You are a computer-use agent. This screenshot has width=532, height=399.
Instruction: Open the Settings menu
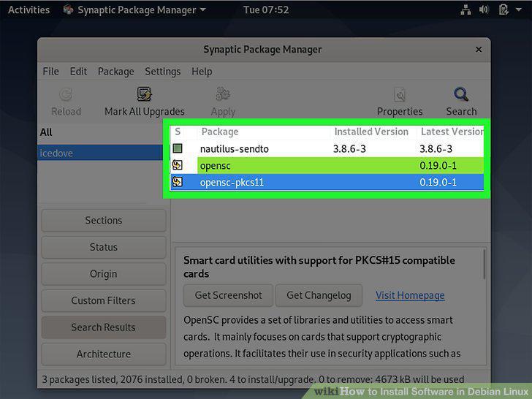[x=162, y=72]
